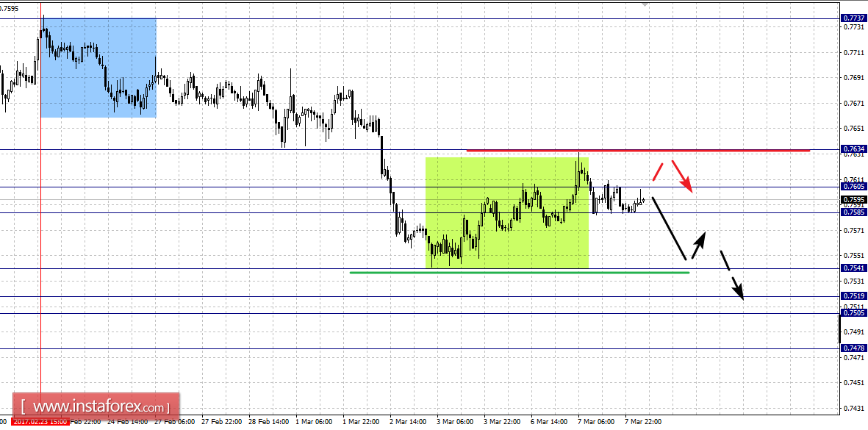Click the 0.7737 price level label
Screen dimensions: 868x430
point(854,18)
